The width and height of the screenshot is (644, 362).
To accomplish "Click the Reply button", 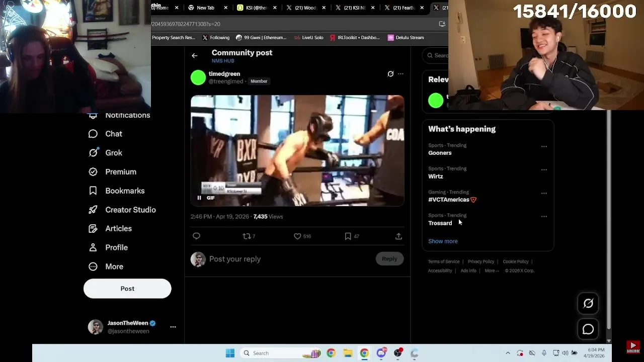I will tap(389, 259).
